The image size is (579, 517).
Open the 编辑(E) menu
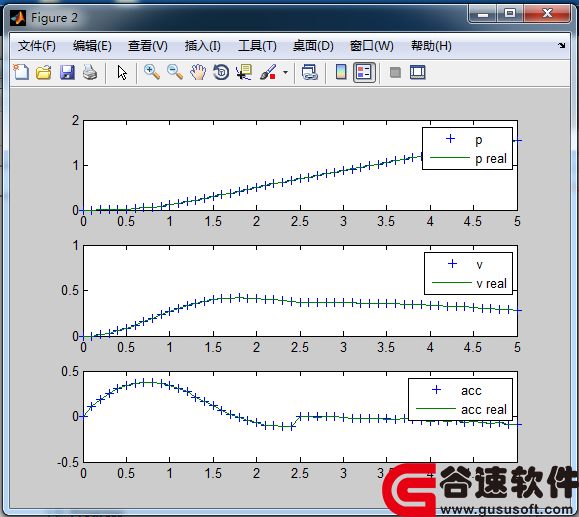(x=92, y=46)
